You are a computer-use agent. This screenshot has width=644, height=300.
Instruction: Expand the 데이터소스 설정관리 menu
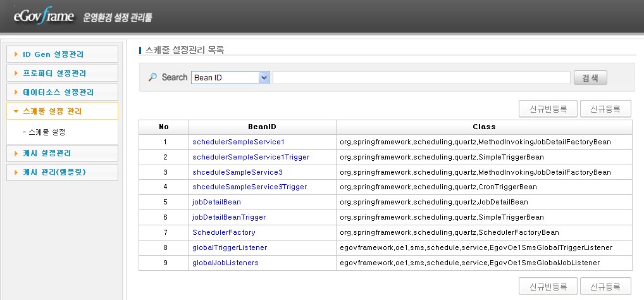62,92
